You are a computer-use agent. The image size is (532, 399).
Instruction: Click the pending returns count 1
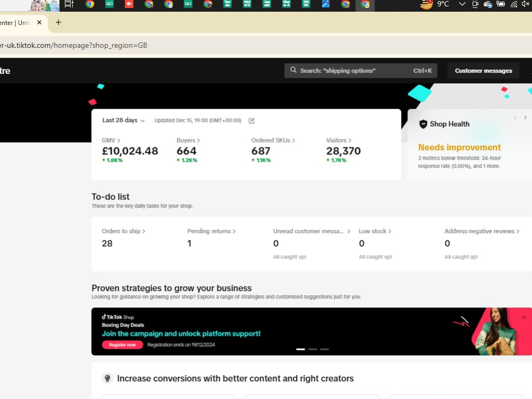[189, 244]
